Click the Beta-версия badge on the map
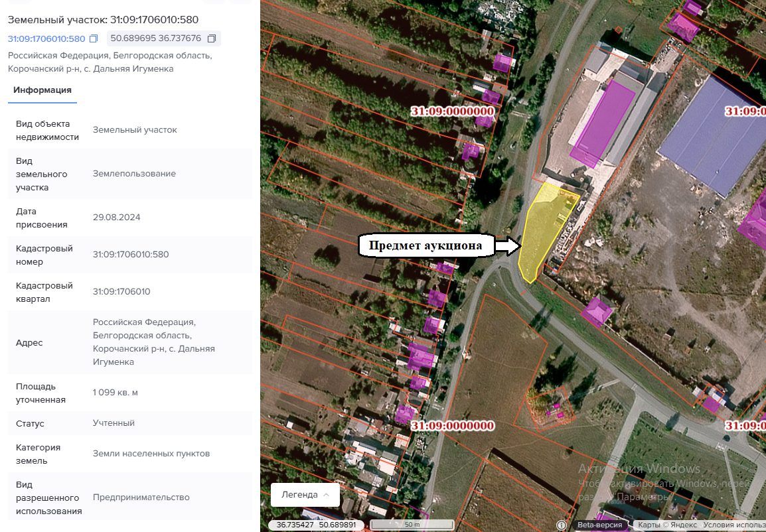Image resolution: width=766 pixels, height=532 pixels. [x=600, y=525]
